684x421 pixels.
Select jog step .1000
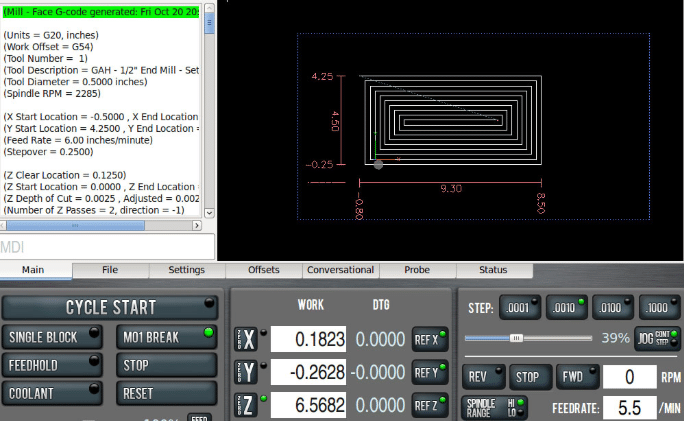660,308
